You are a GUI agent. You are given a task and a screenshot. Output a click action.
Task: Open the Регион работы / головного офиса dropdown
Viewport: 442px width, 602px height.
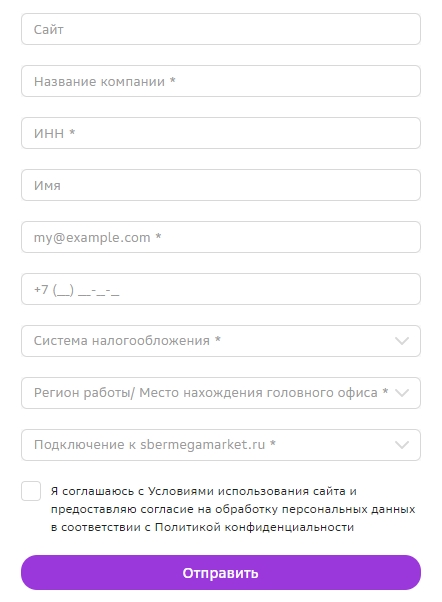[x=221, y=393]
